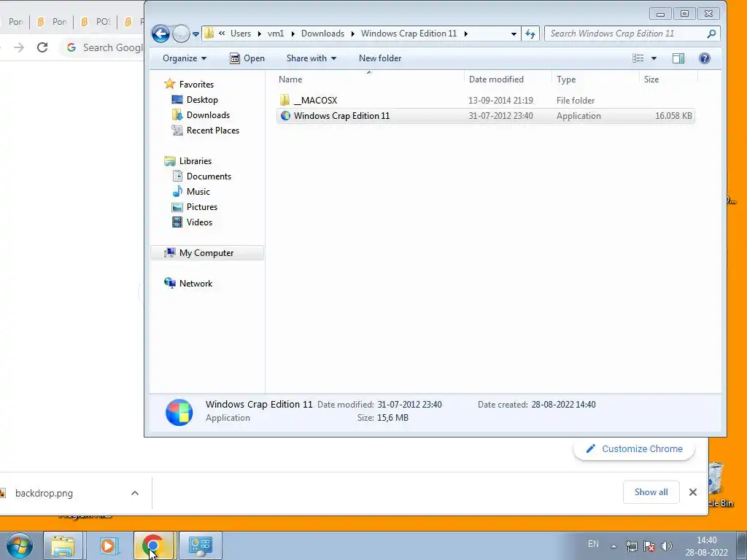Create a New folder
The image size is (747, 560).
379,58
